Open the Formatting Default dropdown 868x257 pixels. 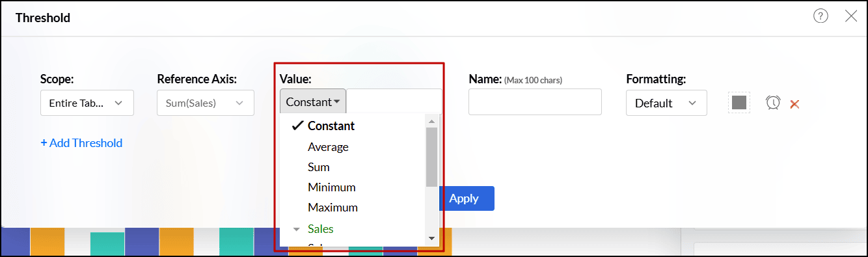click(x=666, y=103)
